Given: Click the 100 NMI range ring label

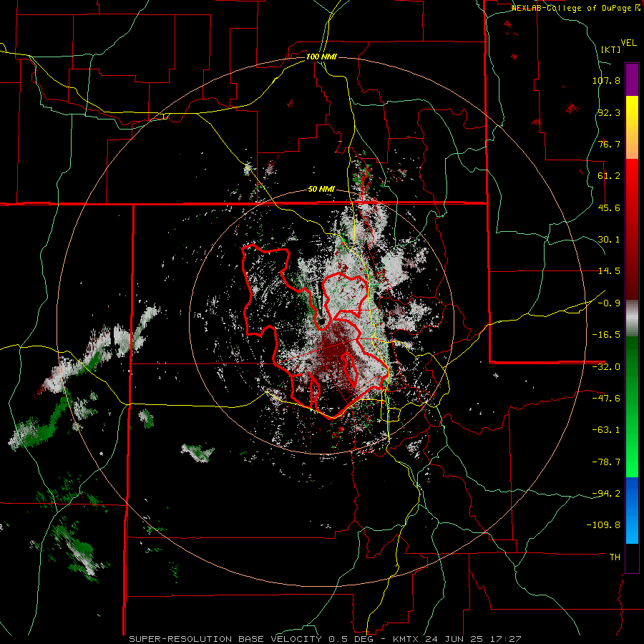Looking at the screenshot, I should (x=321, y=57).
